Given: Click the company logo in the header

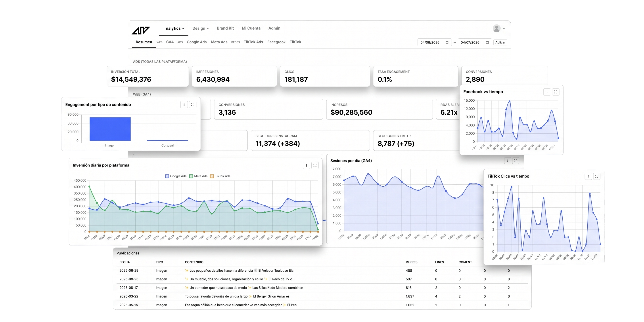Looking at the screenshot, I should coord(141,30).
